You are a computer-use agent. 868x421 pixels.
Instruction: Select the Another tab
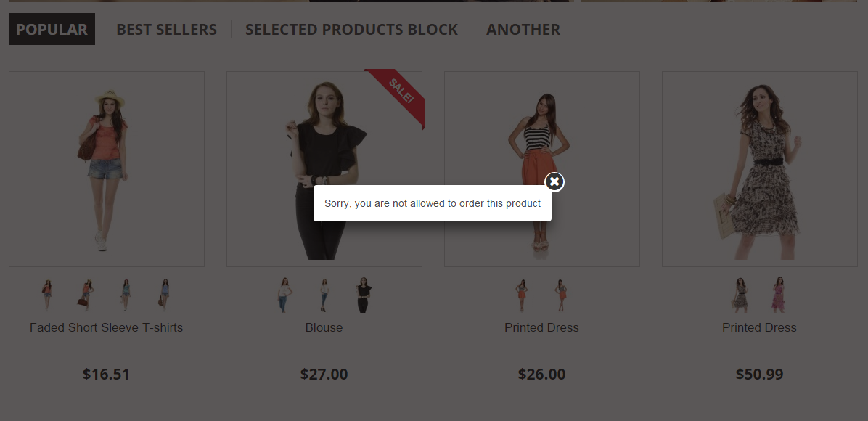tap(523, 30)
